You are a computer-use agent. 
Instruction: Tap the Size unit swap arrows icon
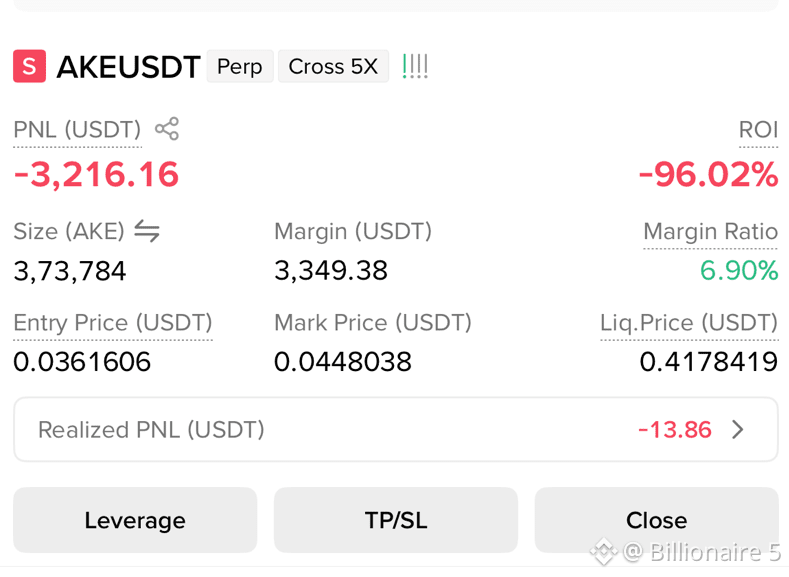(x=147, y=231)
